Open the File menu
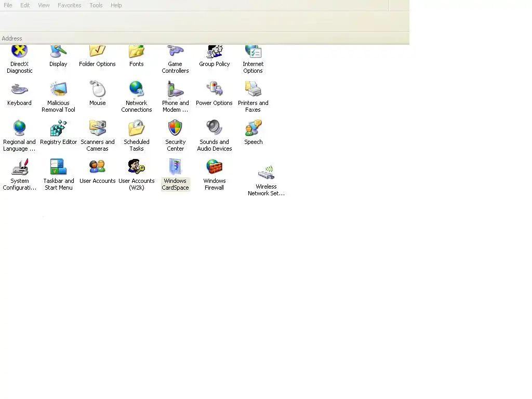 8,5
